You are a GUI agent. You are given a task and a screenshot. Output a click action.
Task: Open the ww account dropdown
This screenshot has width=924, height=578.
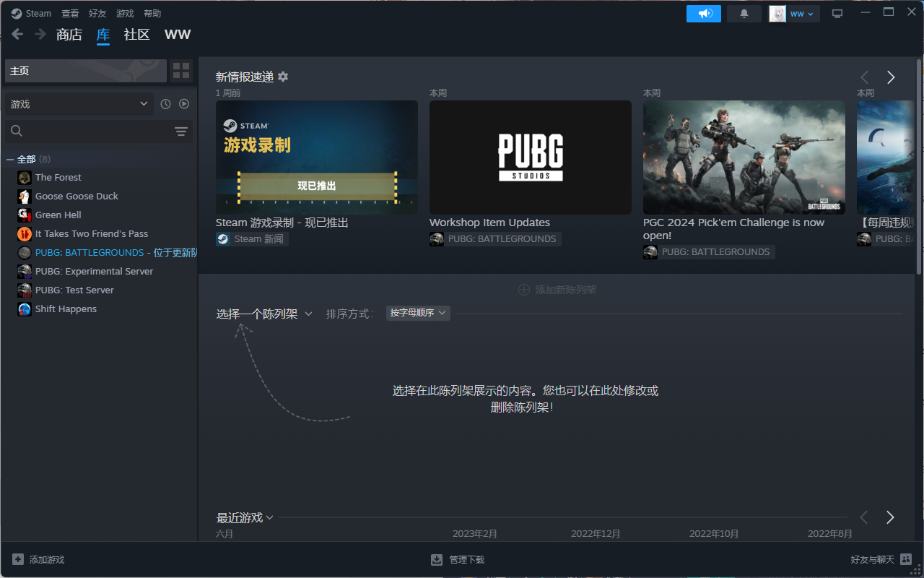[x=802, y=14]
